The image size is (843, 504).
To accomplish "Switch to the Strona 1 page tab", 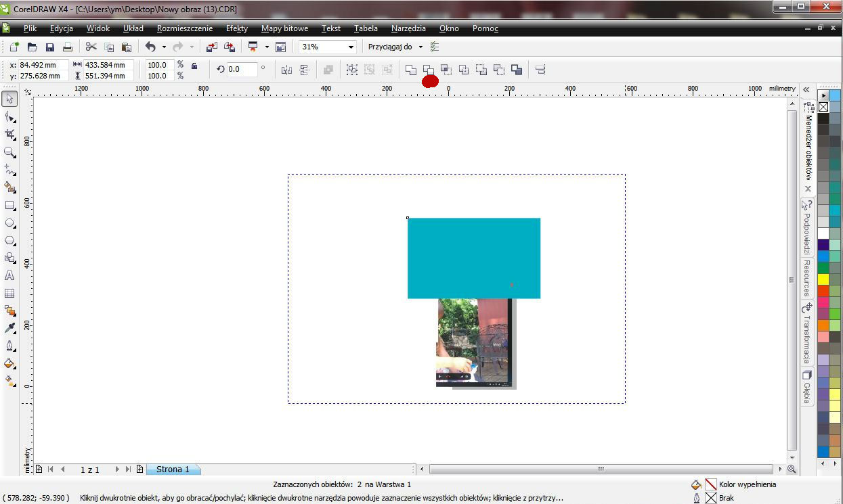I will 173,469.
